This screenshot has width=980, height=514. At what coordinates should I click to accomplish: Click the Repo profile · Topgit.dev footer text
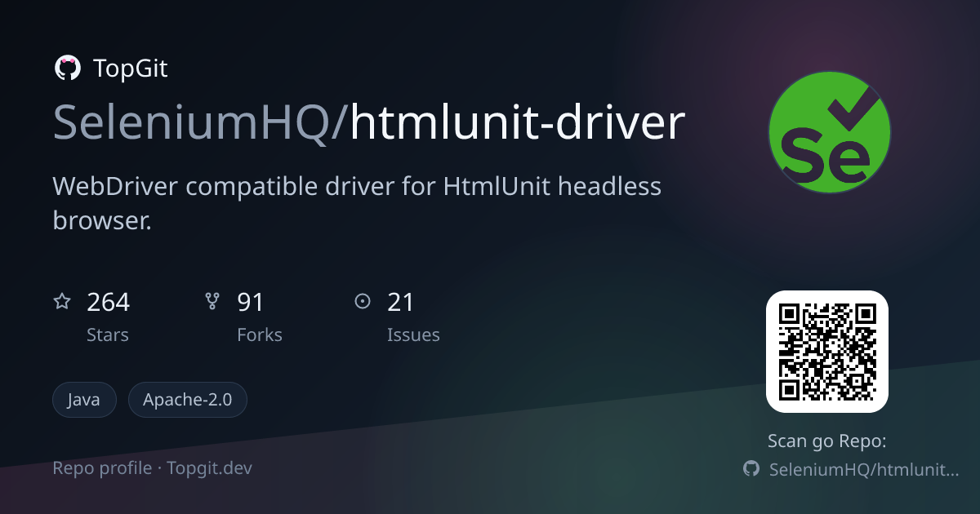click(x=153, y=468)
